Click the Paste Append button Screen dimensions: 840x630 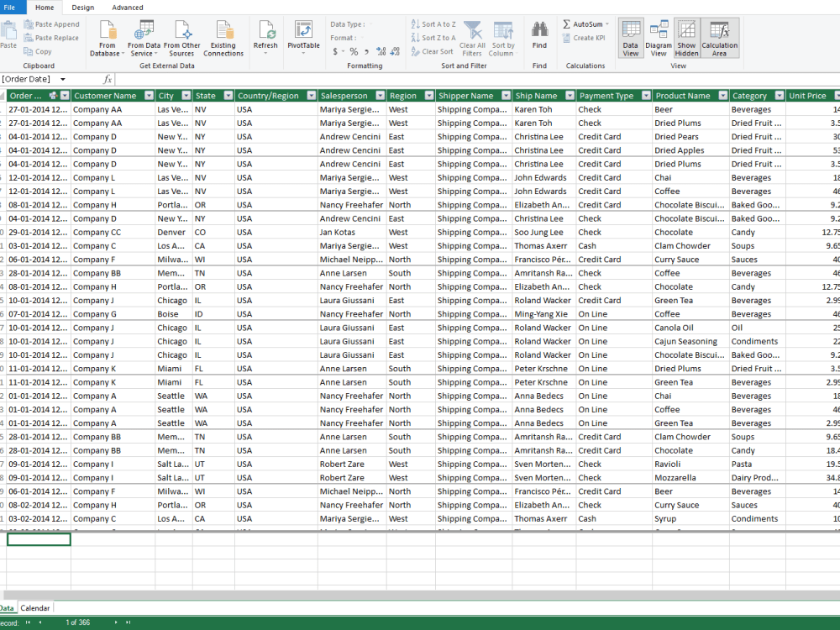[51, 24]
